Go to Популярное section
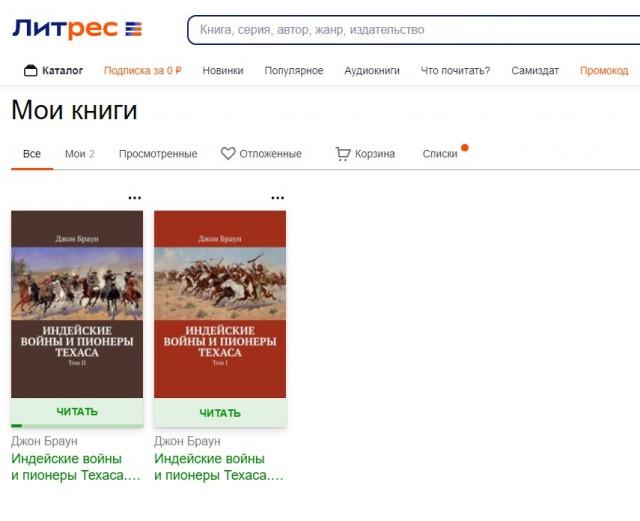Image resolution: width=640 pixels, height=521 pixels. 294,71
